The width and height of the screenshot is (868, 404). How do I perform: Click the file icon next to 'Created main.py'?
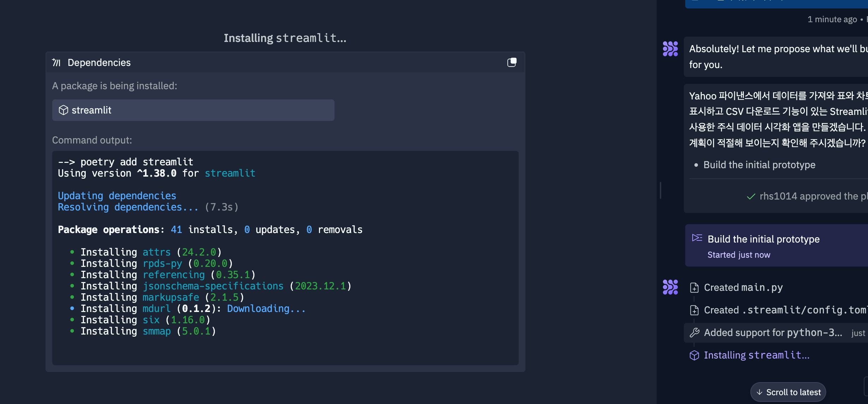pyautogui.click(x=694, y=288)
